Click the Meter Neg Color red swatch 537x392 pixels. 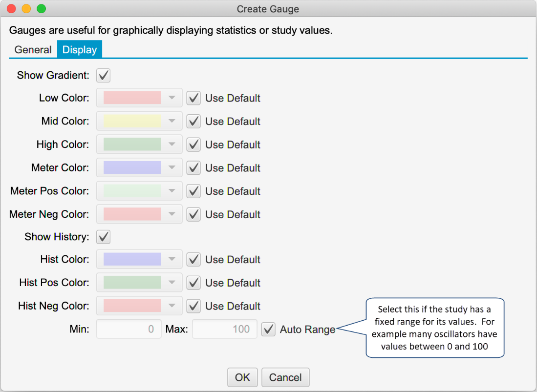pyautogui.click(x=132, y=214)
